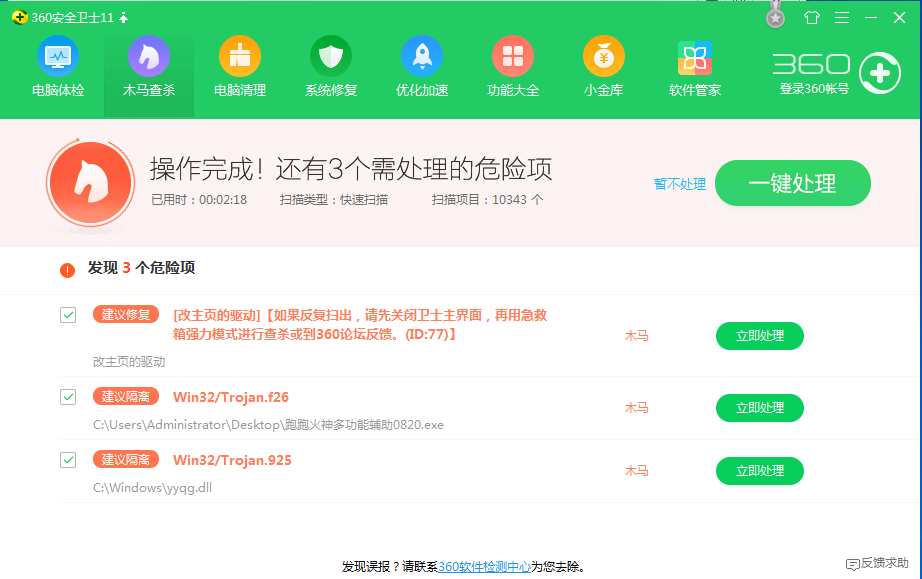
Task: Open 软件管家 software manager icon
Action: tap(695, 58)
